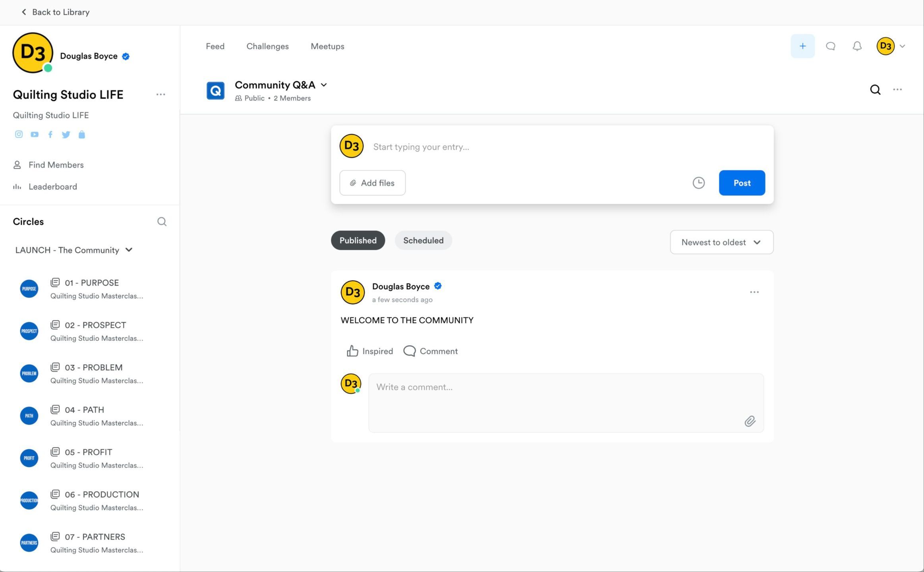Open the YouTube social link icon
Screen dimensions: 924x572
[x=35, y=134]
